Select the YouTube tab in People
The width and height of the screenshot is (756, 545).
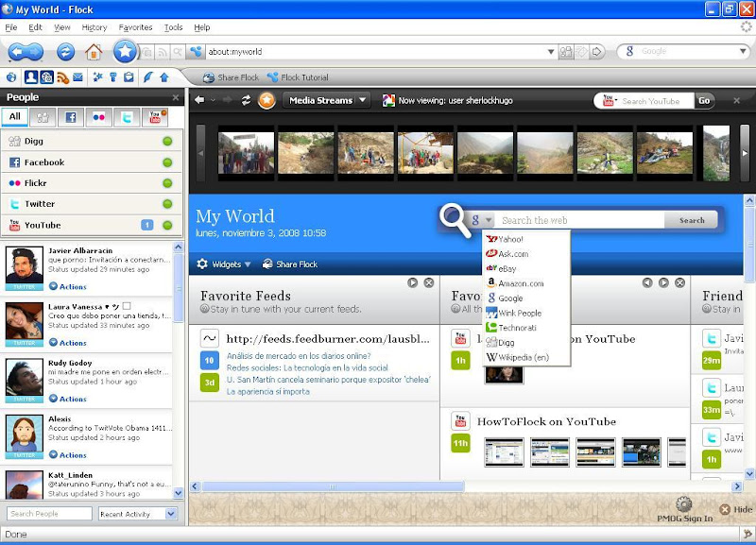155,117
